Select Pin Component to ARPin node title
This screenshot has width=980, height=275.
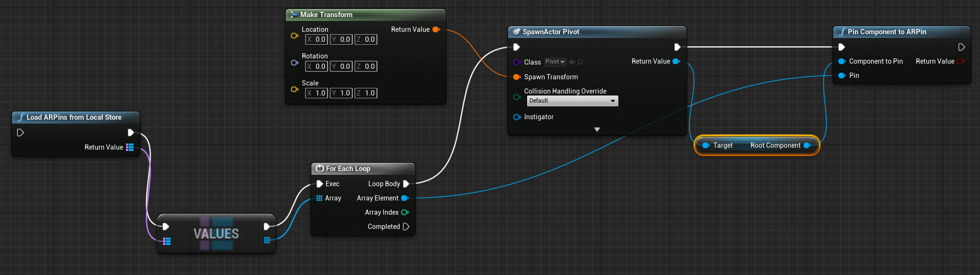click(887, 32)
